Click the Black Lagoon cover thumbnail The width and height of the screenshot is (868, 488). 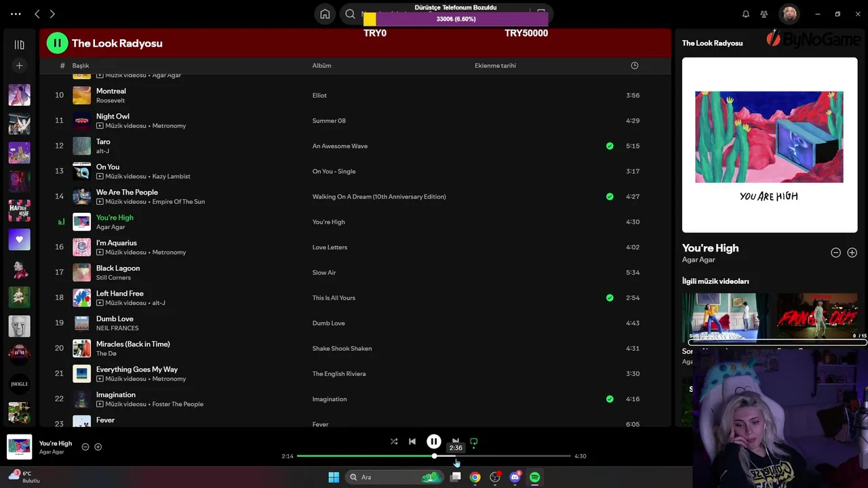pos(81,272)
